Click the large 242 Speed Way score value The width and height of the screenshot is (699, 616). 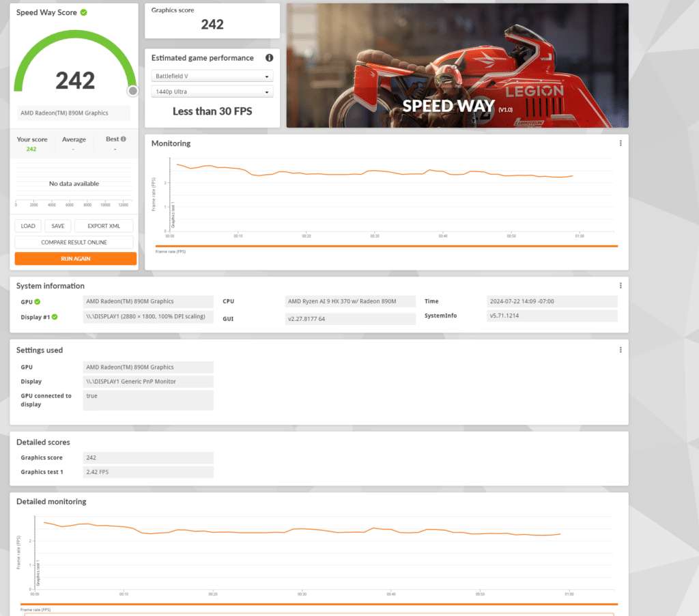pos(75,81)
